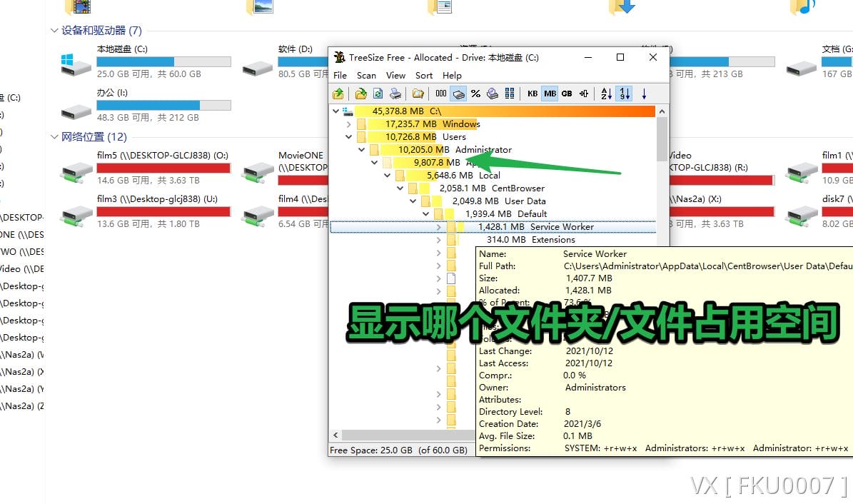Open film5 network drive (O:) in Explorer

[x=147, y=168]
